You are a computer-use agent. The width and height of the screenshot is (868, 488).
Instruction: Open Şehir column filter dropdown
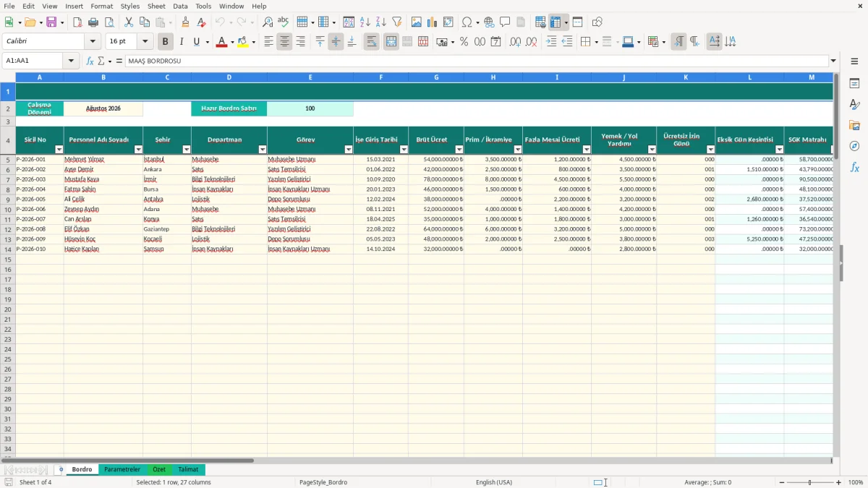pos(187,150)
